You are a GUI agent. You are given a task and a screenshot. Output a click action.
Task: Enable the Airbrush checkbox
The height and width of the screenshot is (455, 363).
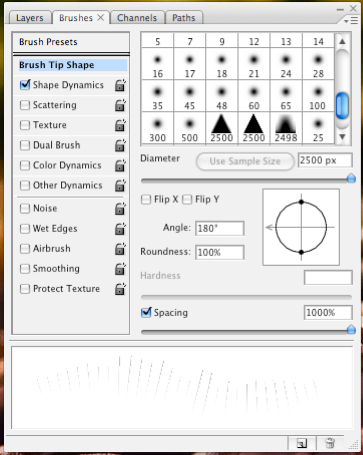point(25,249)
